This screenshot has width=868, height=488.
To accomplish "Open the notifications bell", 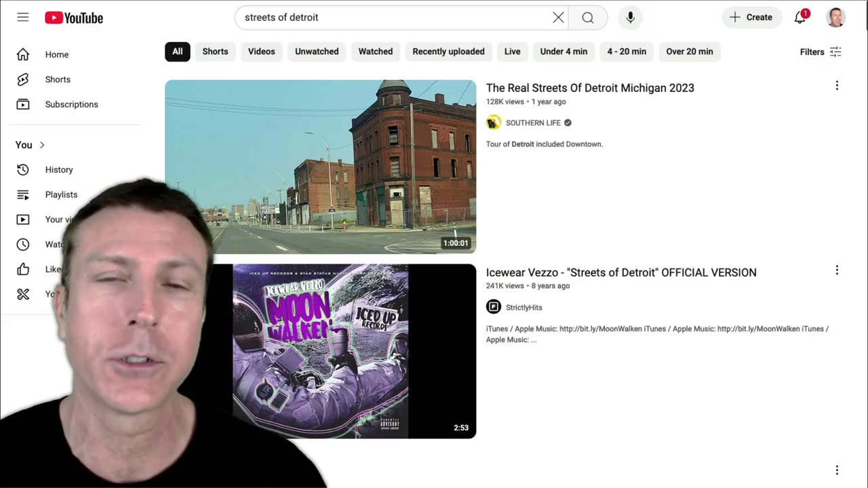I will (800, 18).
